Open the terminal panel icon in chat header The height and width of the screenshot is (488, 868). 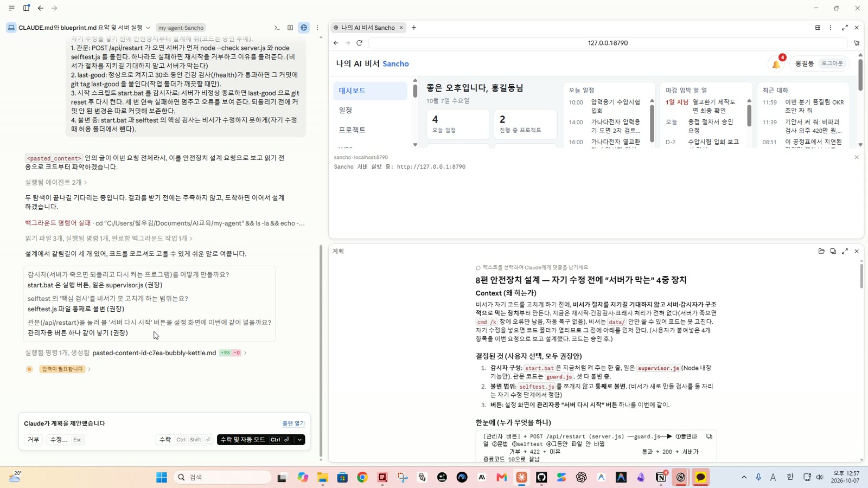[277, 28]
